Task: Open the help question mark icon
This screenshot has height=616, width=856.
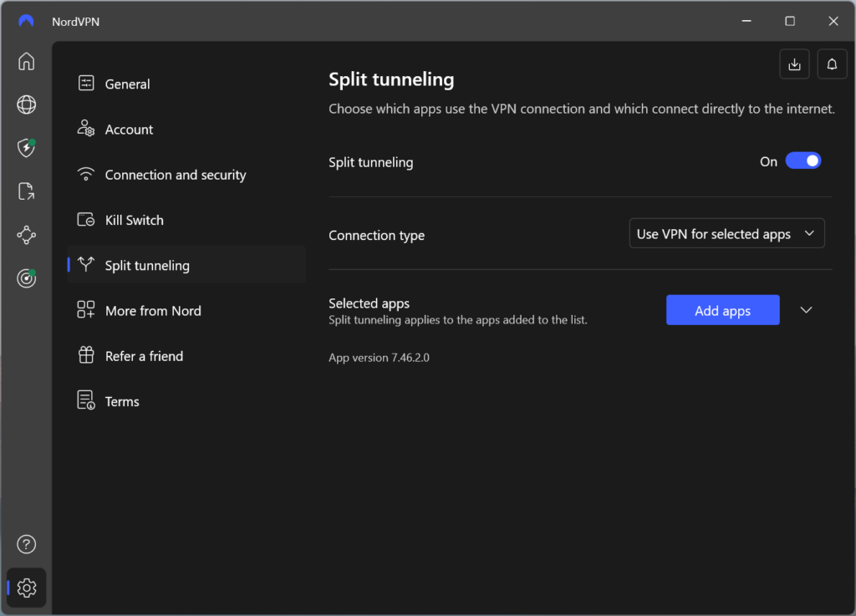Action: (26, 544)
